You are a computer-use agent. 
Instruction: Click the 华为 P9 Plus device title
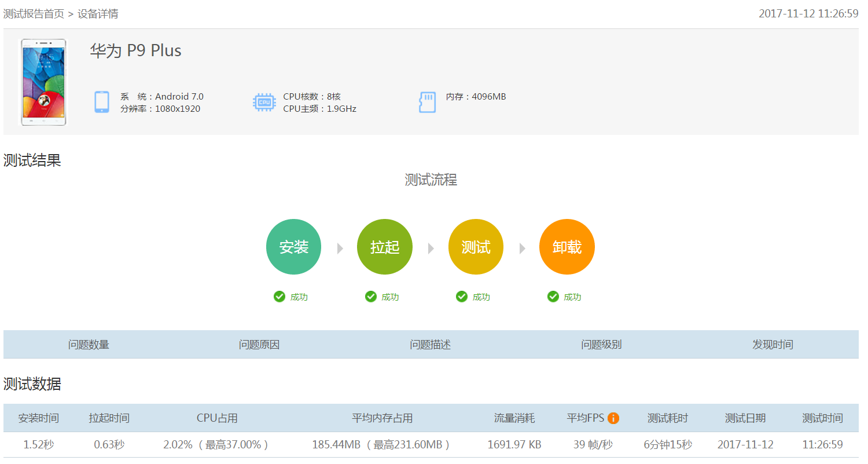(136, 51)
